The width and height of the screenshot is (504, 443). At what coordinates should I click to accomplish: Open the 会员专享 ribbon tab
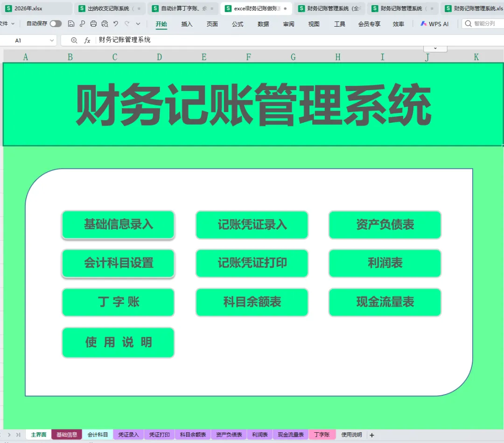pyautogui.click(x=369, y=24)
